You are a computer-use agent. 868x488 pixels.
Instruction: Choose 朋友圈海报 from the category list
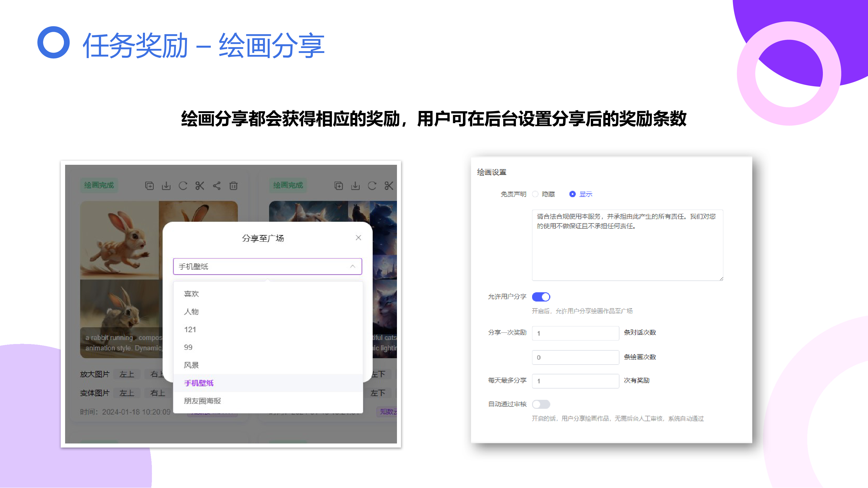[x=203, y=401]
